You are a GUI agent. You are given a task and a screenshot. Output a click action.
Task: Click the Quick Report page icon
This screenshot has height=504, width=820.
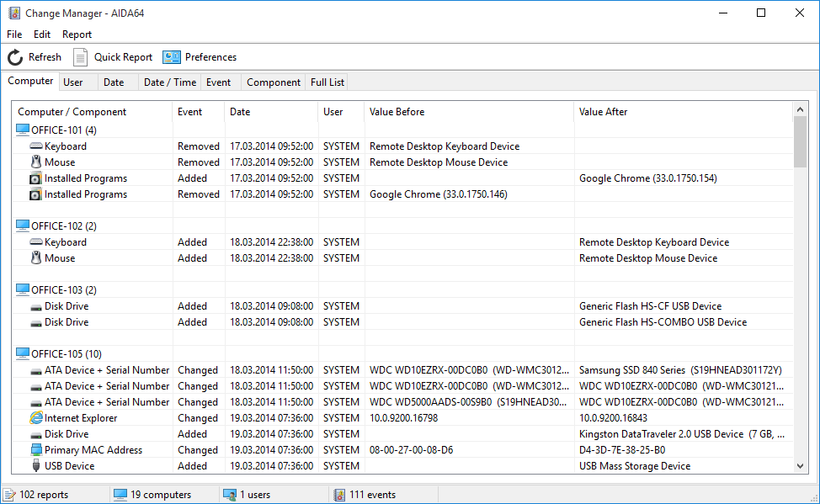[x=80, y=57]
